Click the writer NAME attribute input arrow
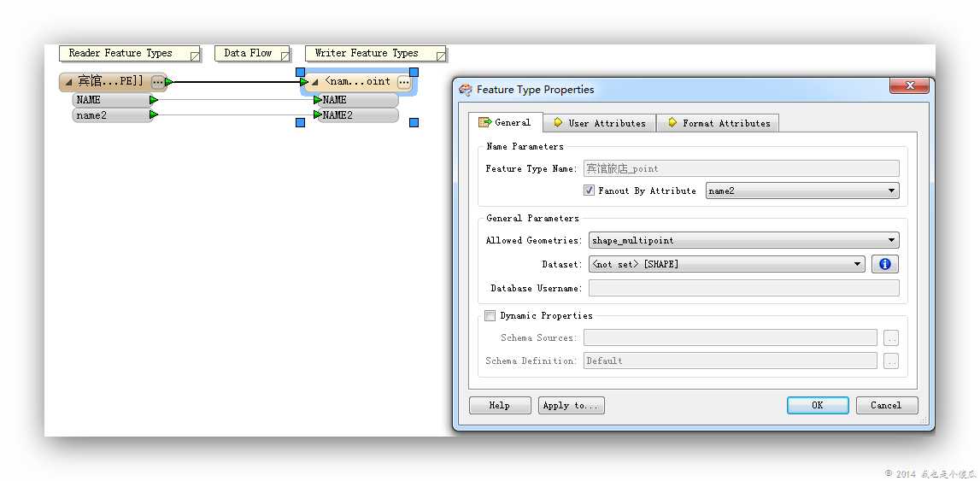The height and width of the screenshot is (481, 980). [318, 99]
